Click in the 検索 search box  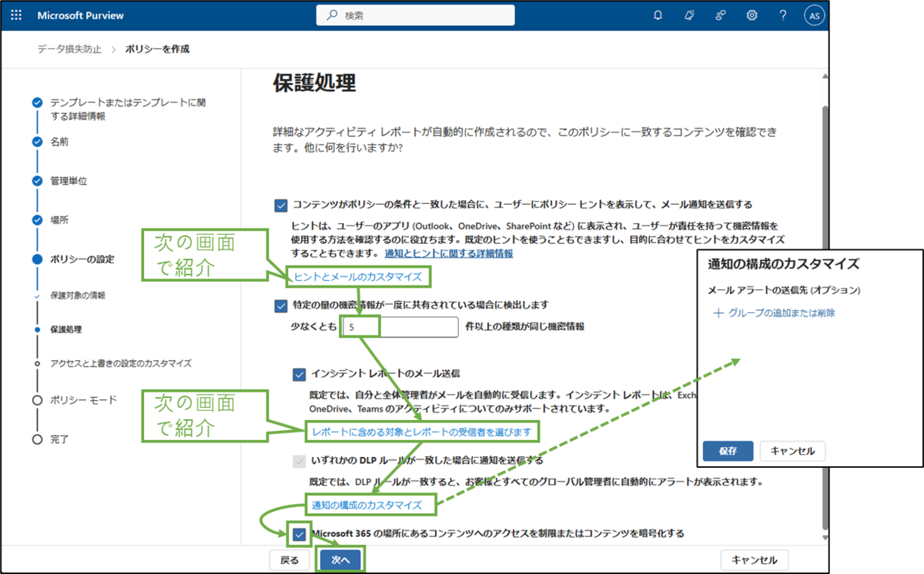point(415,15)
